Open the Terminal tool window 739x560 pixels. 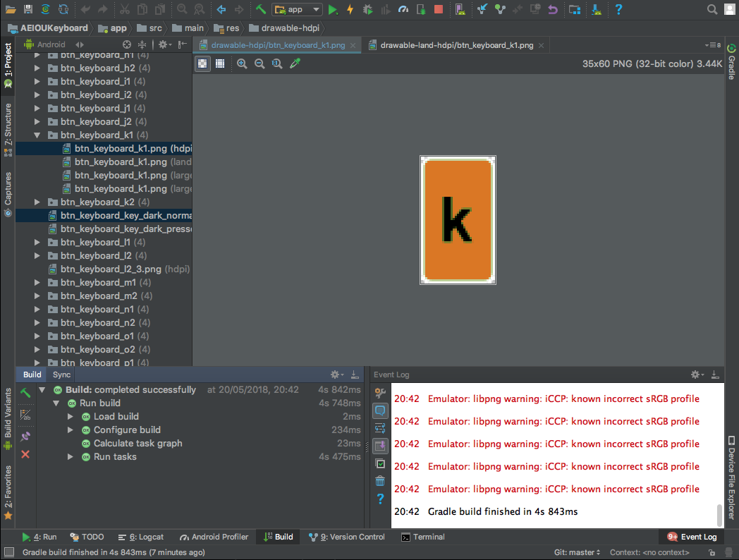click(422, 537)
